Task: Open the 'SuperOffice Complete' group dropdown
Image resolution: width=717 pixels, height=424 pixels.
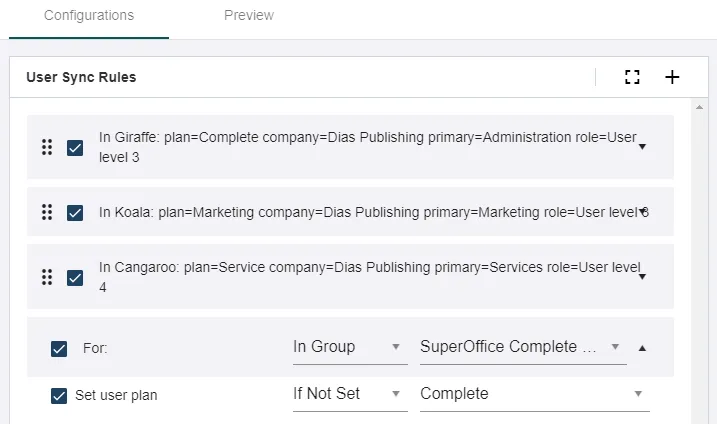Action: (522, 347)
